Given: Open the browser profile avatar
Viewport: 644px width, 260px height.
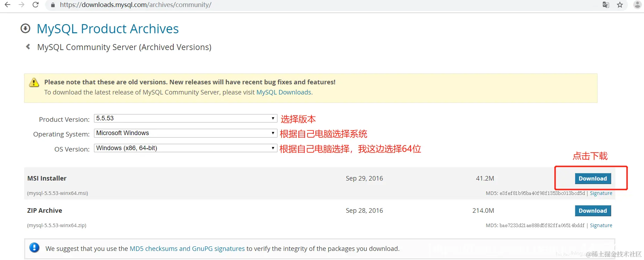Looking at the screenshot, I should [x=638, y=5].
